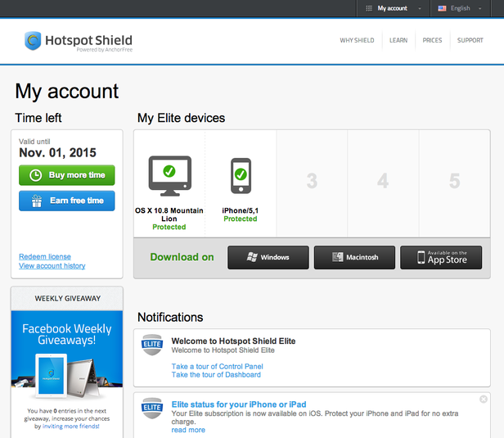Expand the English language dropdown
Viewport: 504px width, 438px height.
(480, 9)
